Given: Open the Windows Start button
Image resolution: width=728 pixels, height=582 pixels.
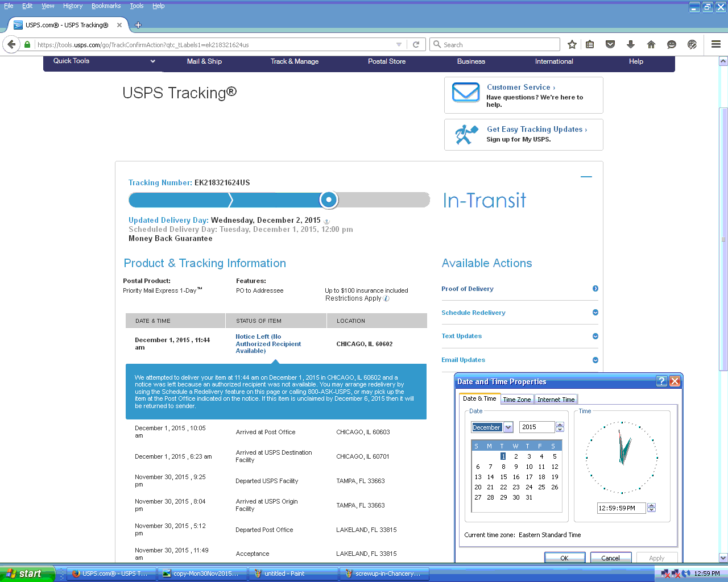Looking at the screenshot, I should pos(26,573).
